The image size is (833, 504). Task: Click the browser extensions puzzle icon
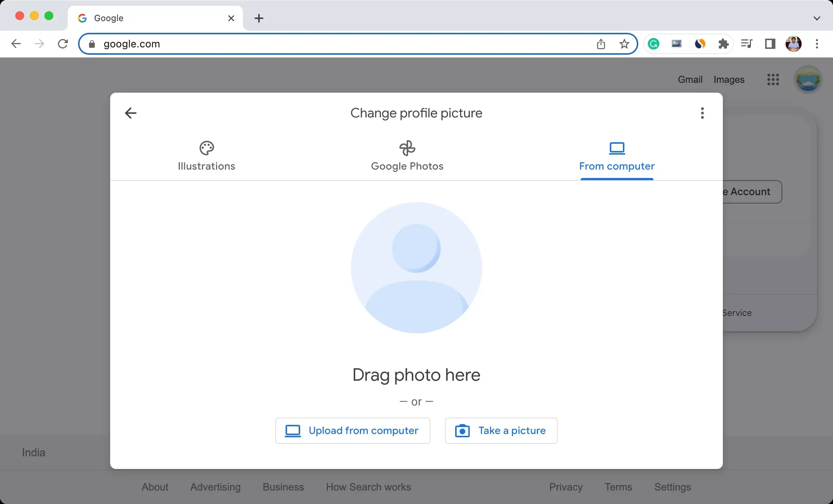coord(723,43)
